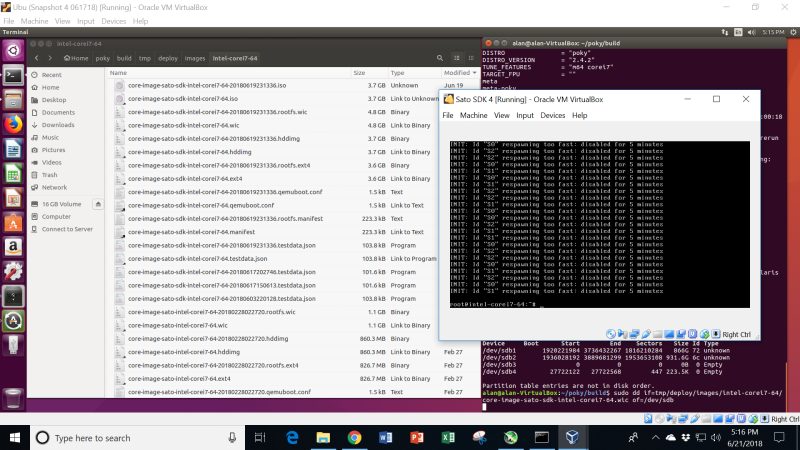
Task: Open Ubu window Machine menu
Action: pyautogui.click(x=34, y=21)
